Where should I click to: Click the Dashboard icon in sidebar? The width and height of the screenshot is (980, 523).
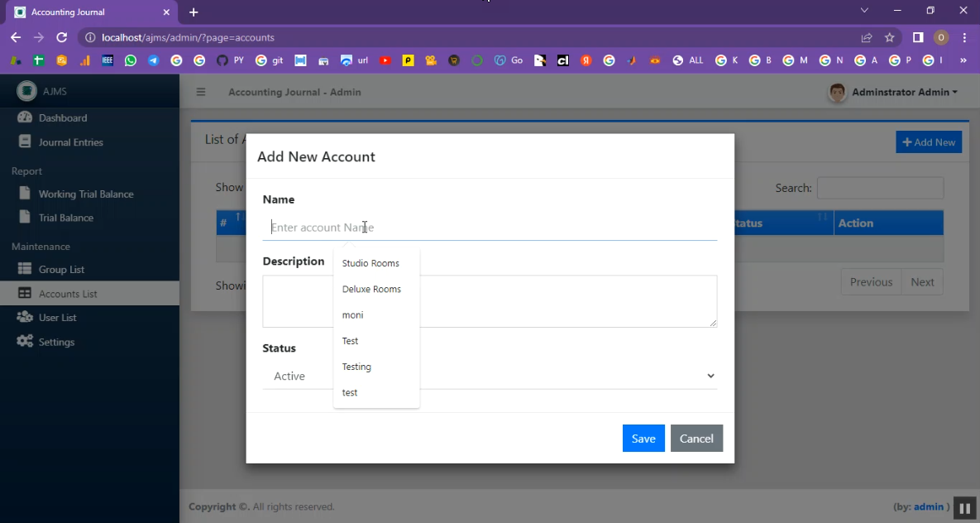tap(25, 118)
